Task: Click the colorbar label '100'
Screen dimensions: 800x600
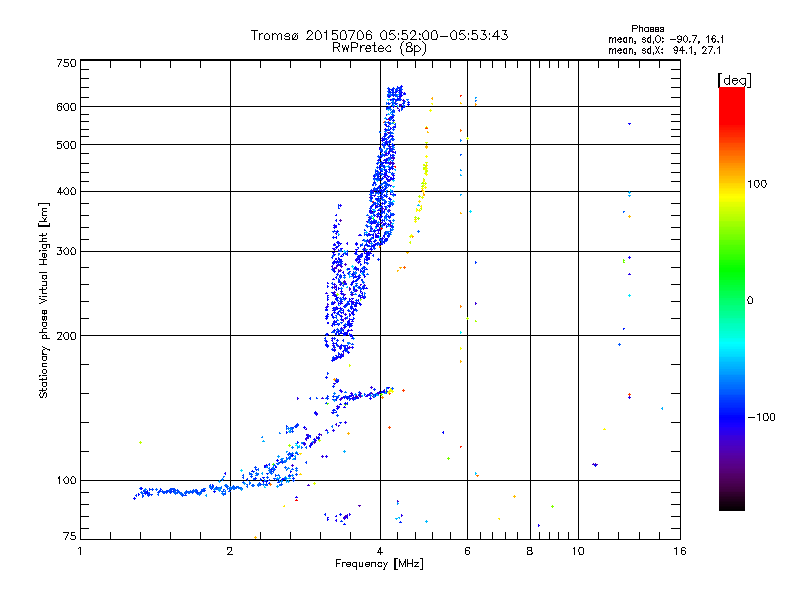Action: (x=757, y=184)
